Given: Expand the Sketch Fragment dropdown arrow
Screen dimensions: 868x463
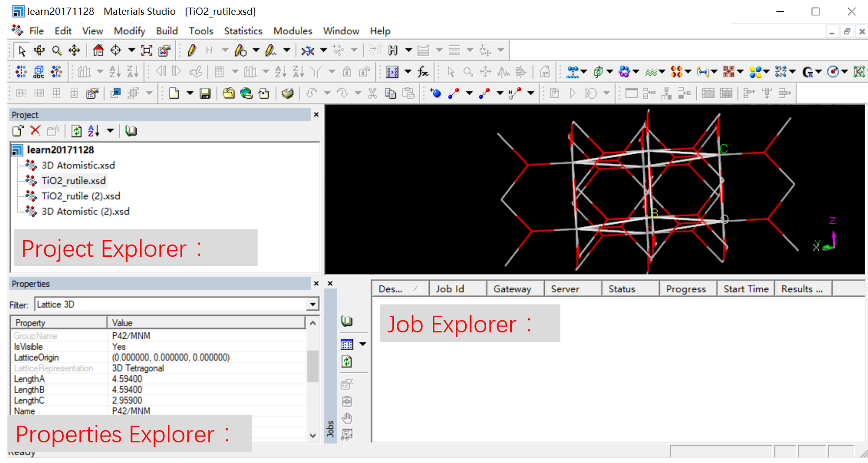Looking at the screenshot, I should 287,51.
